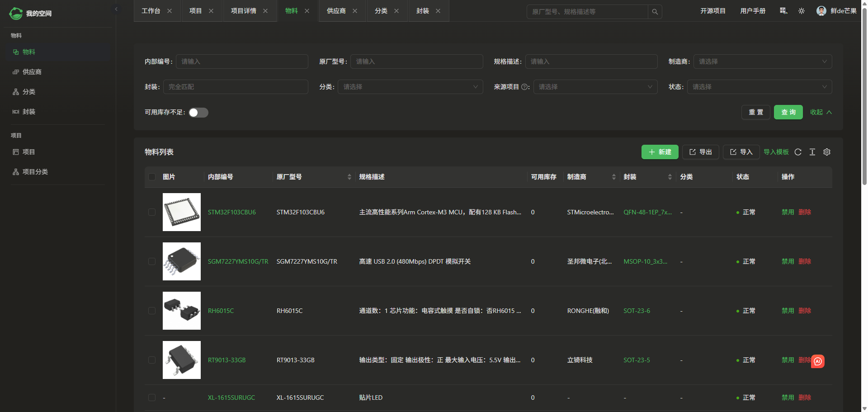The height and width of the screenshot is (412, 868).
Task: Toggle the 可用库存不足 switch
Action: tap(198, 113)
